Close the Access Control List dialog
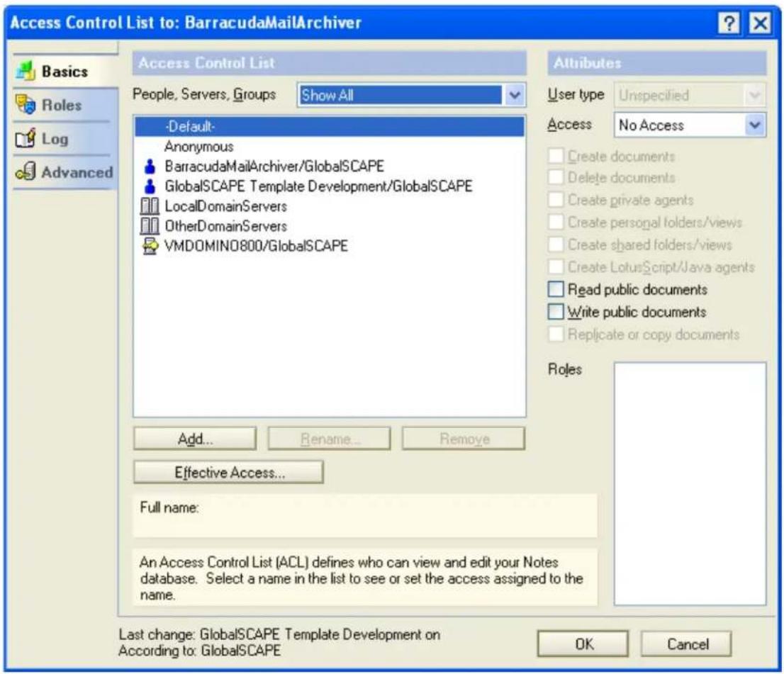Viewport: 784px width, 674px height. (760, 23)
